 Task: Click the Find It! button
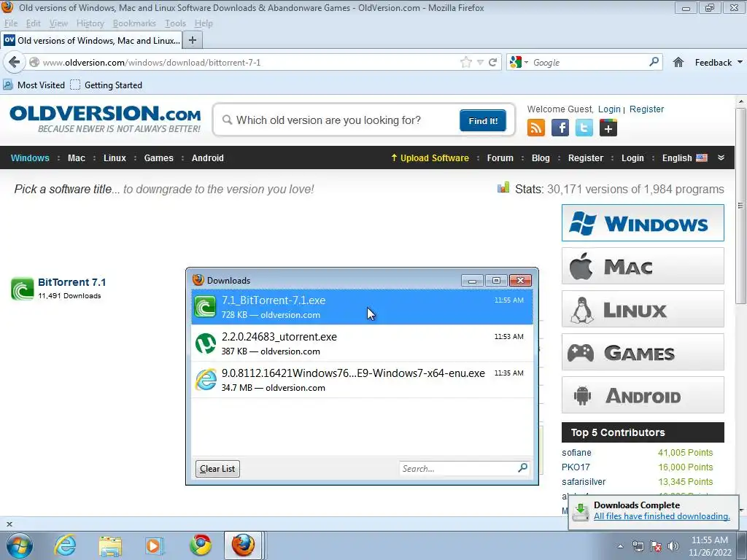coord(483,120)
